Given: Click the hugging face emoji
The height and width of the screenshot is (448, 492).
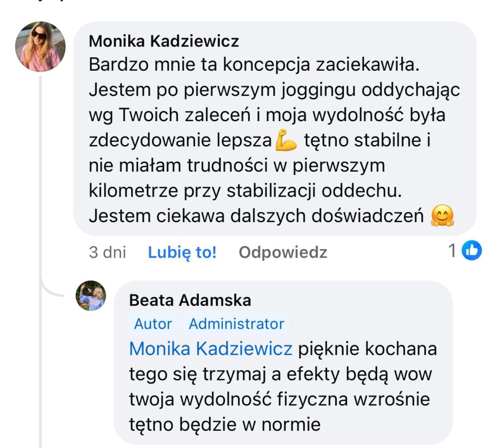Looking at the screenshot, I should [442, 216].
